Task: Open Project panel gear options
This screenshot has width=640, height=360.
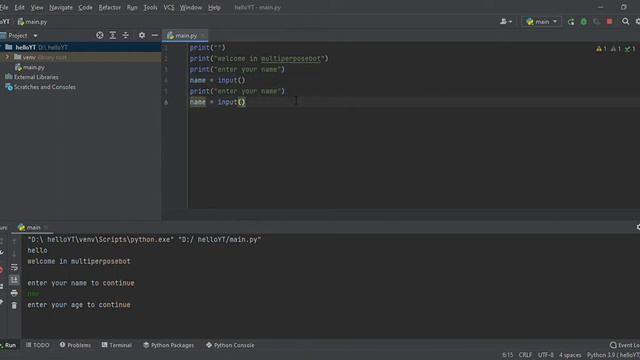Action: [x=142, y=36]
